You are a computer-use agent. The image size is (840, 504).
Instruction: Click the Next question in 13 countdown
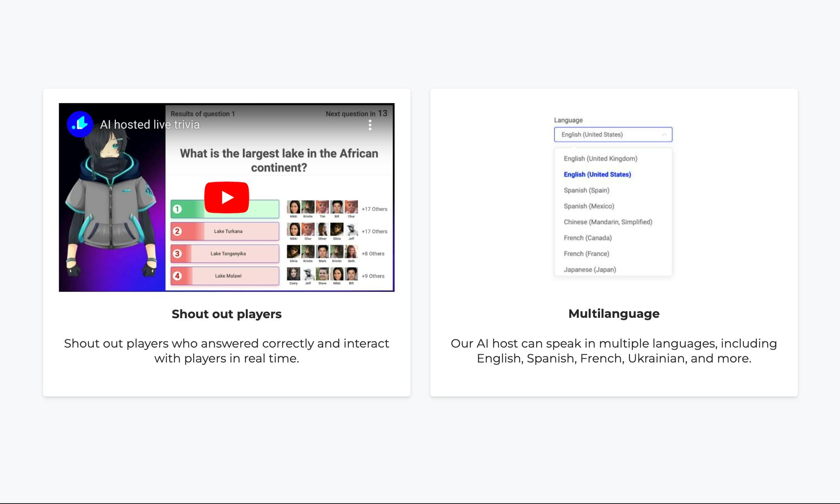(356, 113)
